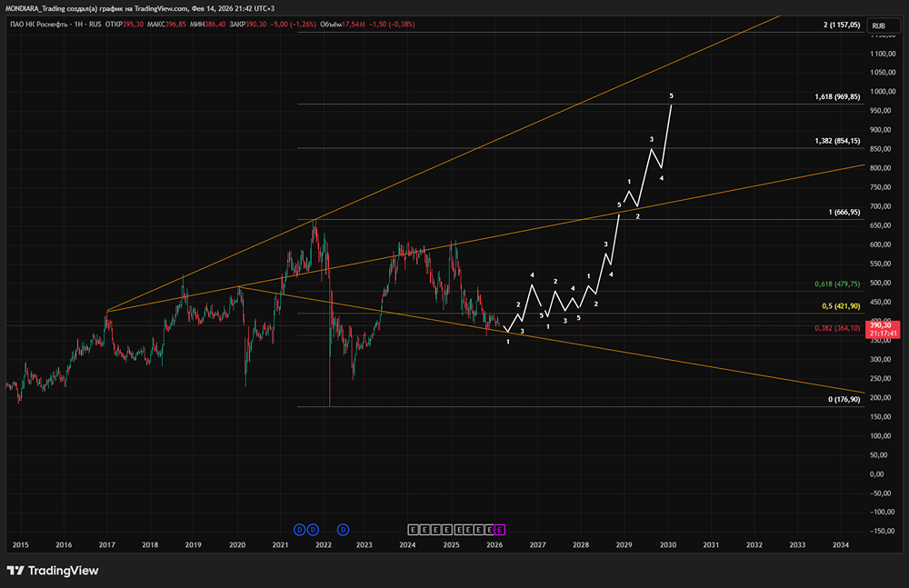Click the ОТКР 395,30 open value
Viewport: 909px width, 588px height.
click(124, 25)
